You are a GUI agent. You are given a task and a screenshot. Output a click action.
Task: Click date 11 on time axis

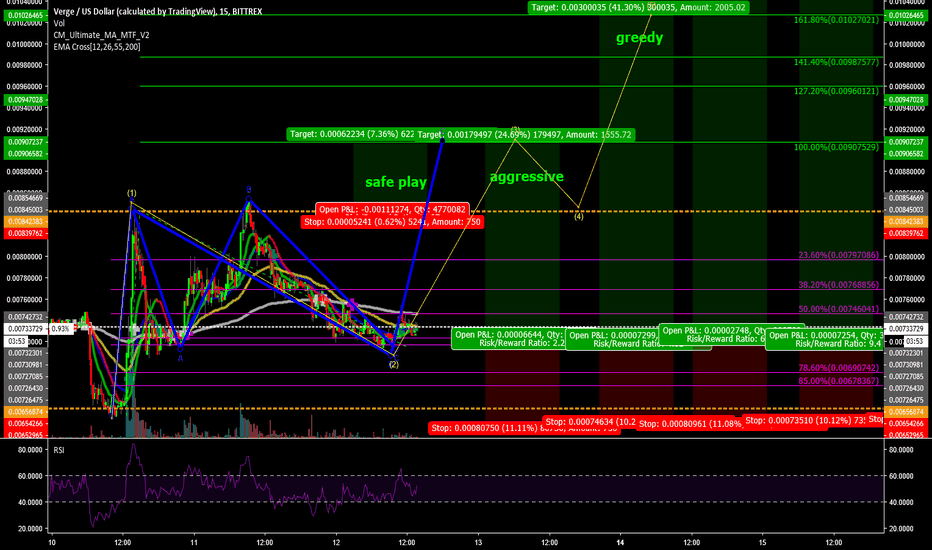(194, 542)
